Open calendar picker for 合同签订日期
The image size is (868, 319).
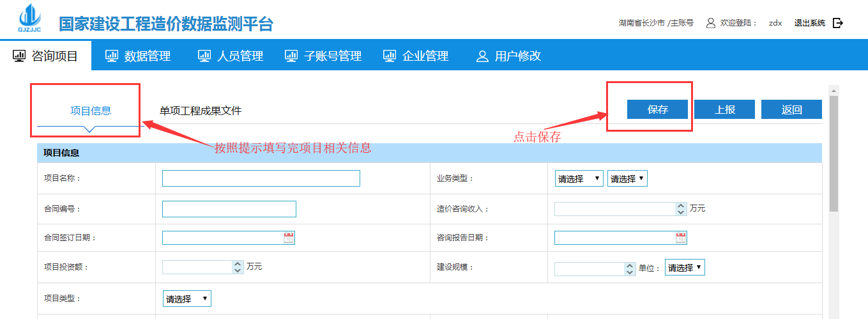point(289,238)
